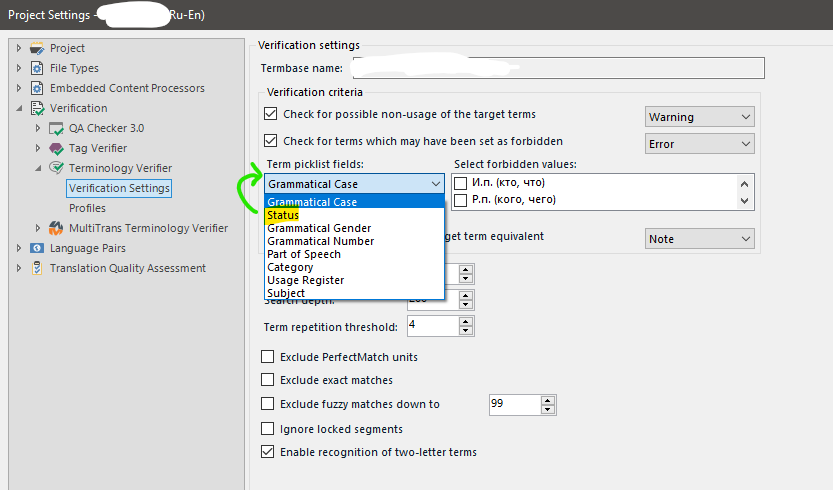Enable Exclude fuzzy matches down to
This screenshot has height=490, width=833.
pos(267,404)
